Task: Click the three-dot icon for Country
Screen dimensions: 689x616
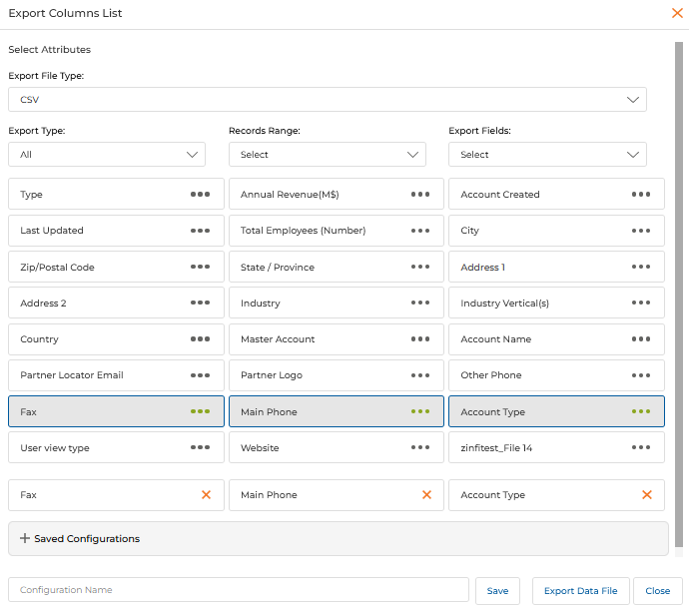Action: (x=200, y=339)
